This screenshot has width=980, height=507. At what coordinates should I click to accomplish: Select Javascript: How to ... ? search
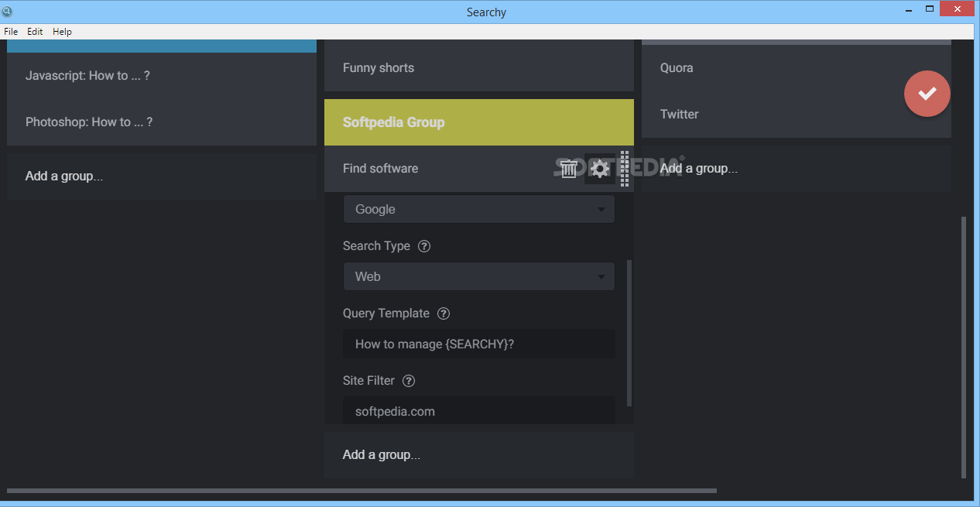point(162,76)
